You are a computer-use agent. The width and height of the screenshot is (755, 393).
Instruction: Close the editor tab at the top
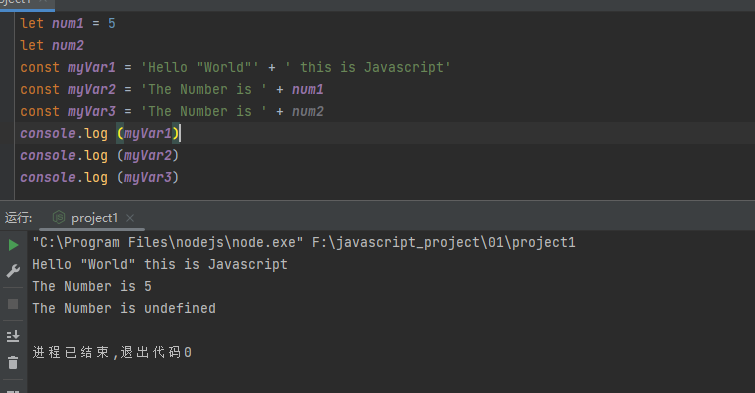click(42, 1)
